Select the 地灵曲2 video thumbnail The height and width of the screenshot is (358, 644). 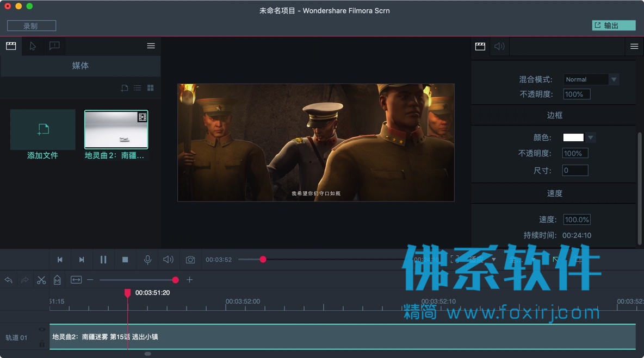click(x=116, y=130)
